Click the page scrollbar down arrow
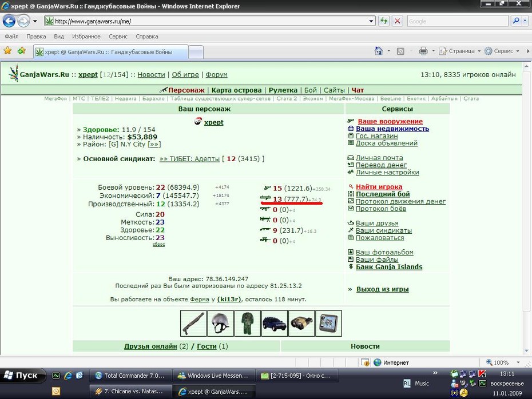The width and height of the screenshot is (532, 399). coord(526,351)
